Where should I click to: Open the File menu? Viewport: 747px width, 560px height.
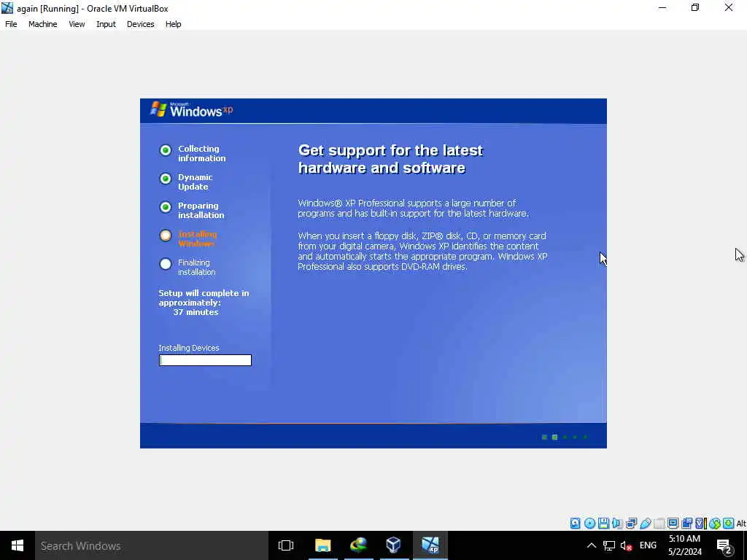[x=11, y=24]
